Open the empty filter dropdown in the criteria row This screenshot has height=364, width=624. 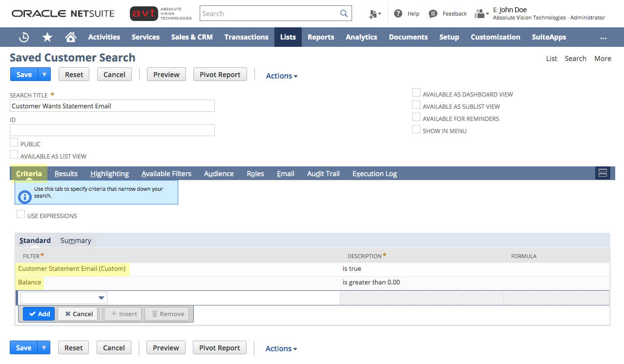tap(101, 298)
